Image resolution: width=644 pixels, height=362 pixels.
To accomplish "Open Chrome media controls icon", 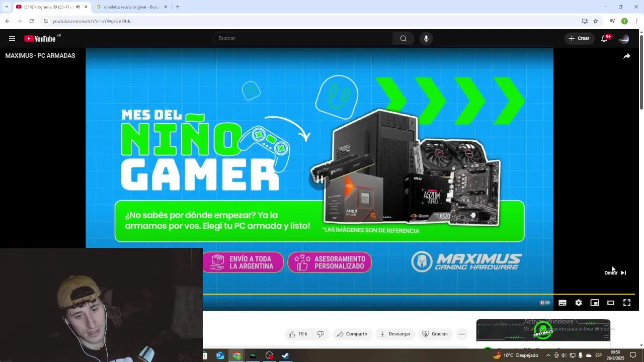I will 612,21.
